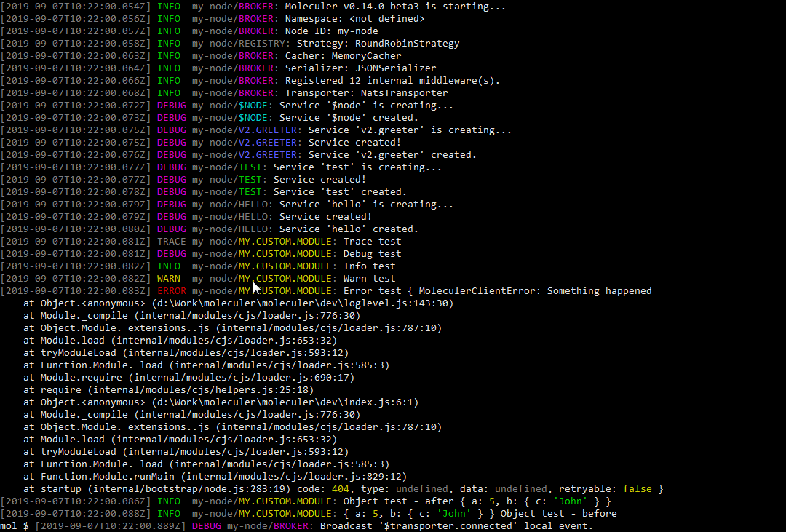The width and height of the screenshot is (786, 532).
Task: Click the 'helpers.js:25:18' stack line
Action: (x=168, y=390)
